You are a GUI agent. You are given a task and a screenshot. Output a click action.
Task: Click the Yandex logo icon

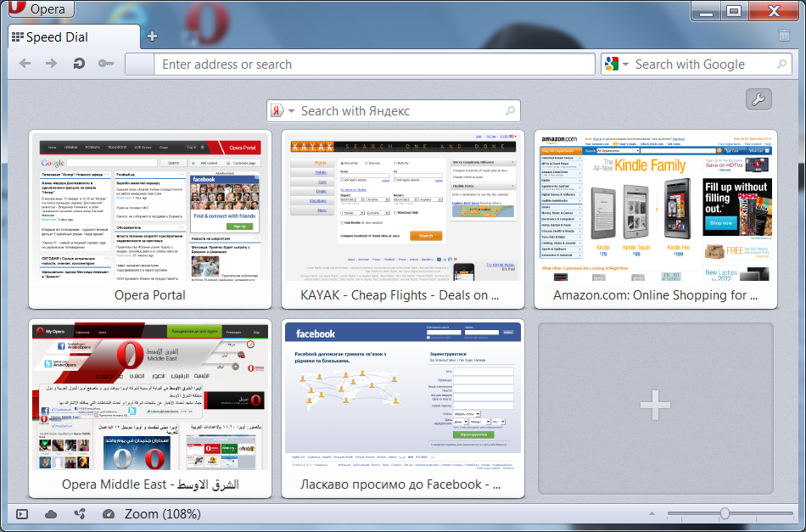[x=277, y=111]
